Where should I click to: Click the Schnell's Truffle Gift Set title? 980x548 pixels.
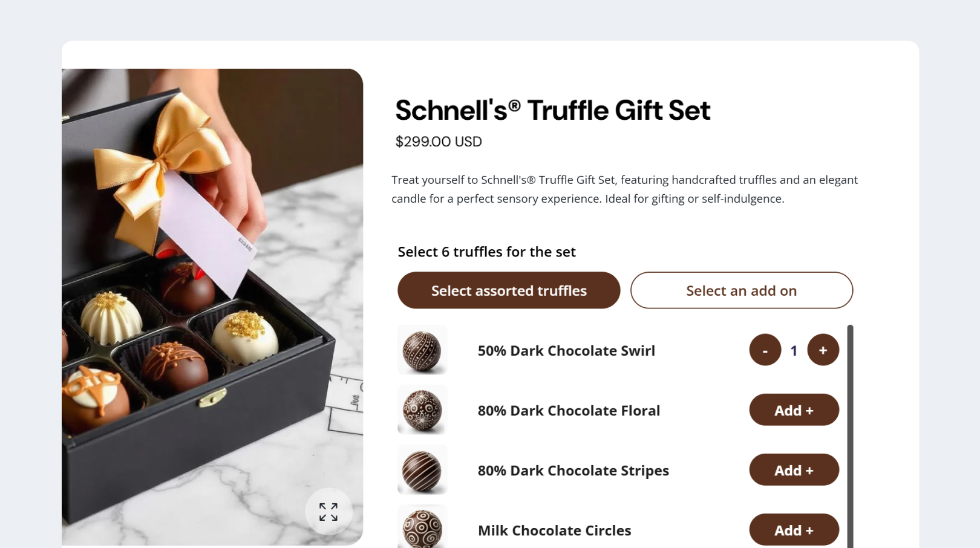[552, 110]
